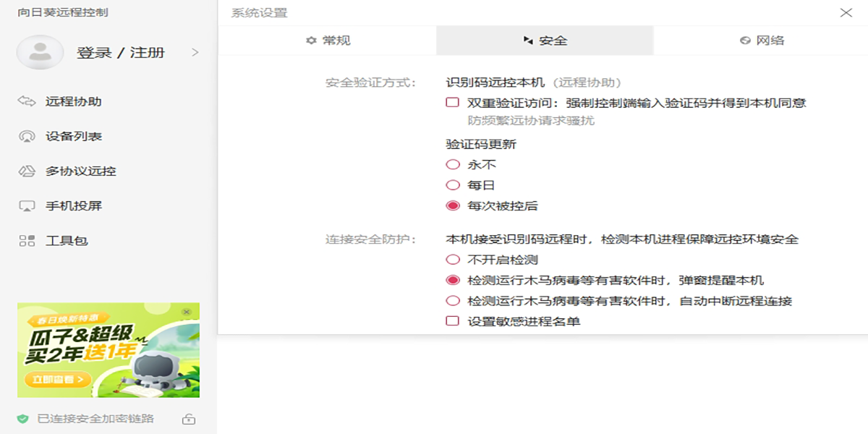
Task: Switch to the 常规 settings tab
Action: pyautogui.click(x=328, y=41)
